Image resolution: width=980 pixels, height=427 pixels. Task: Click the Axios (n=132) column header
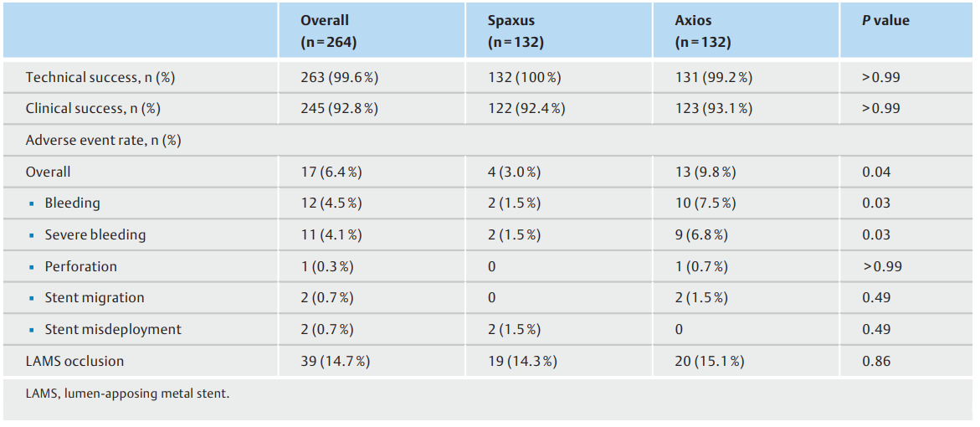pyautogui.click(x=703, y=31)
